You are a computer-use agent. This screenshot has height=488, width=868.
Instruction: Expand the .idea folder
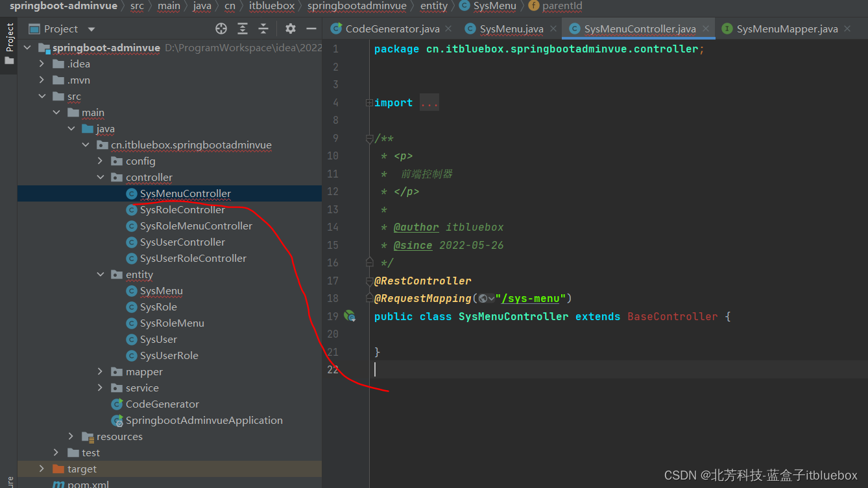[x=42, y=64]
